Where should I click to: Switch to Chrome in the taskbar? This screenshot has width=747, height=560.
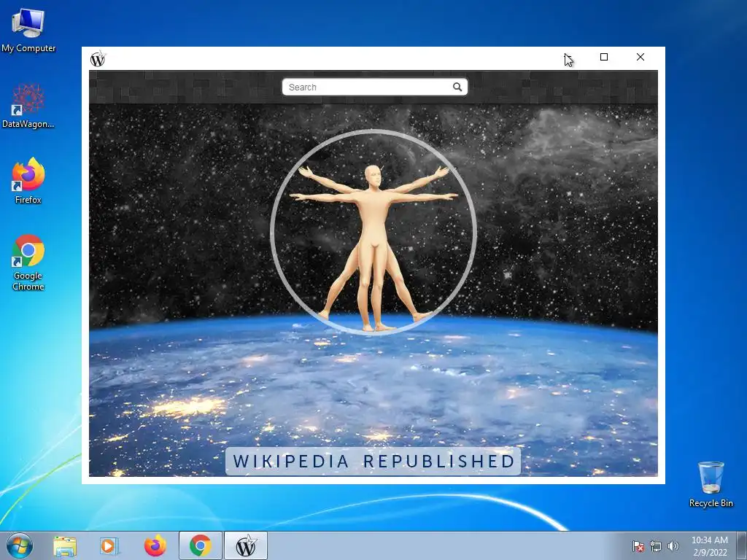click(x=200, y=545)
